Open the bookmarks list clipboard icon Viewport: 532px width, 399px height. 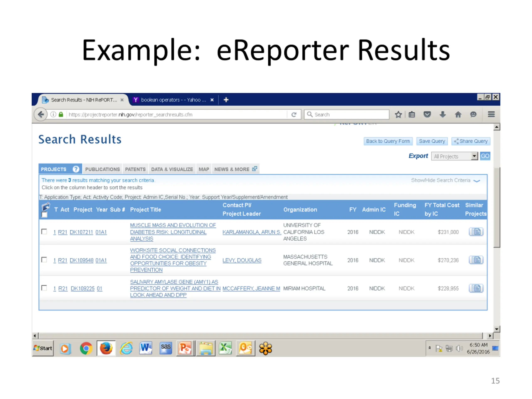tap(412, 115)
